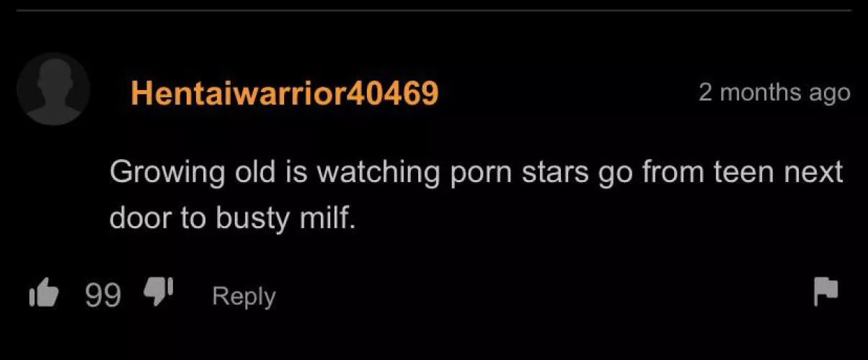Click the Reply link under the comment

coord(244,296)
